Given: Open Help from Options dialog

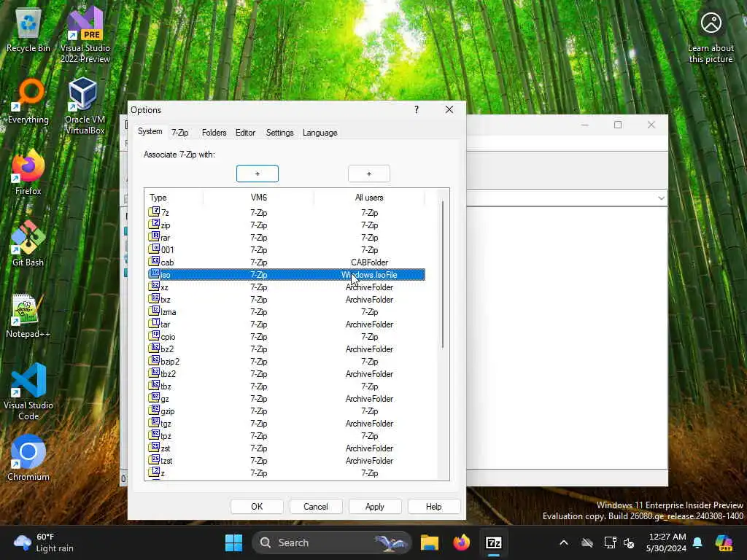Looking at the screenshot, I should coord(434,506).
